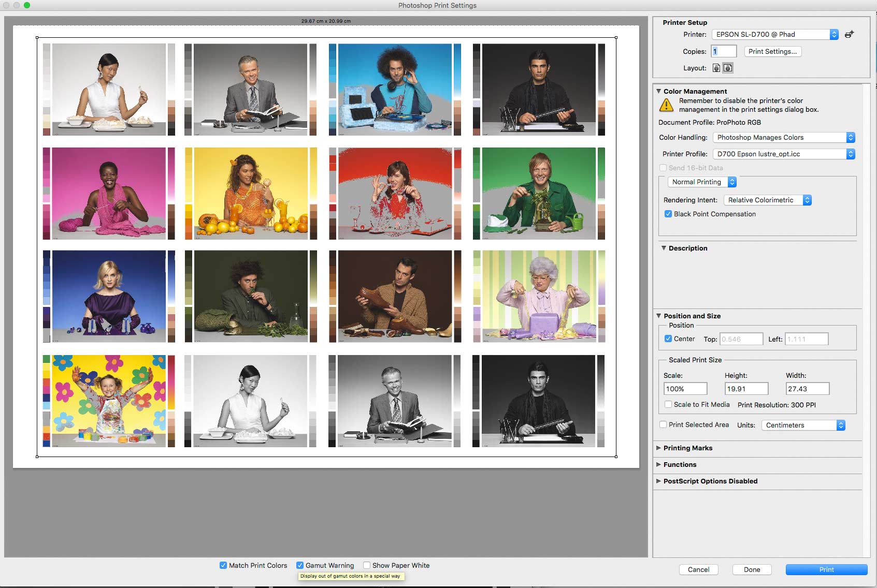Click the Done button
877x588 pixels.
point(752,569)
